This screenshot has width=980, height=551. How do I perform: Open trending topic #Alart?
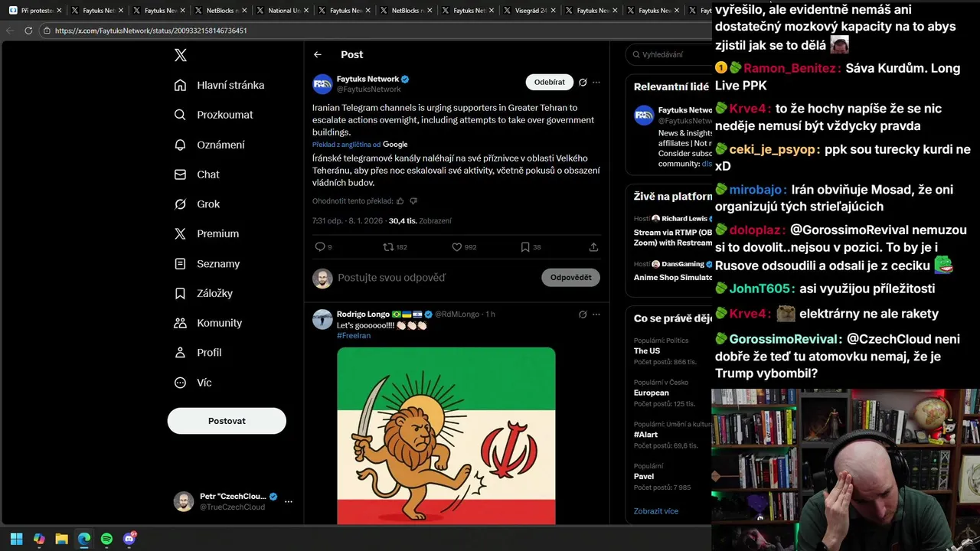[x=646, y=435]
